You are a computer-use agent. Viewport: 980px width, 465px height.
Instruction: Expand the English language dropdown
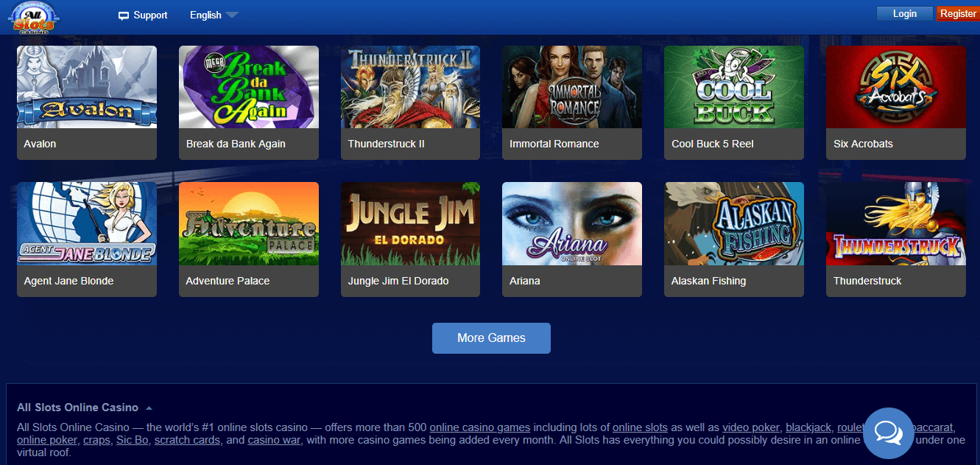pyautogui.click(x=214, y=15)
